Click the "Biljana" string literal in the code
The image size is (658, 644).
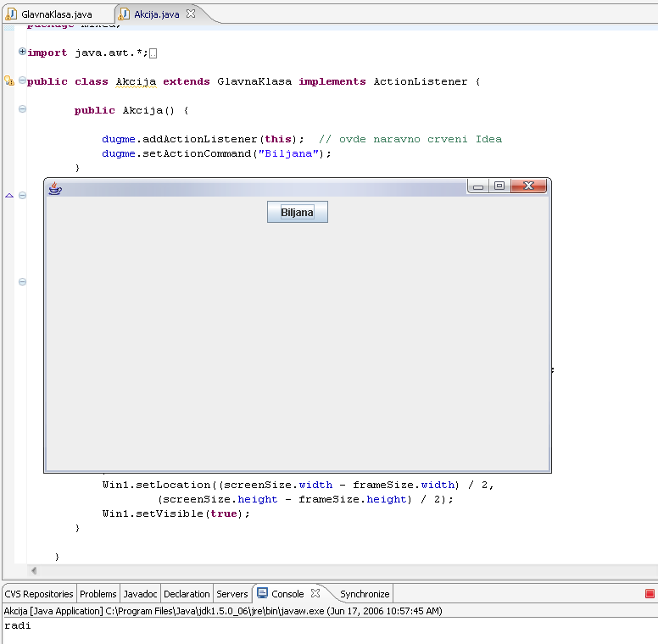point(288,153)
